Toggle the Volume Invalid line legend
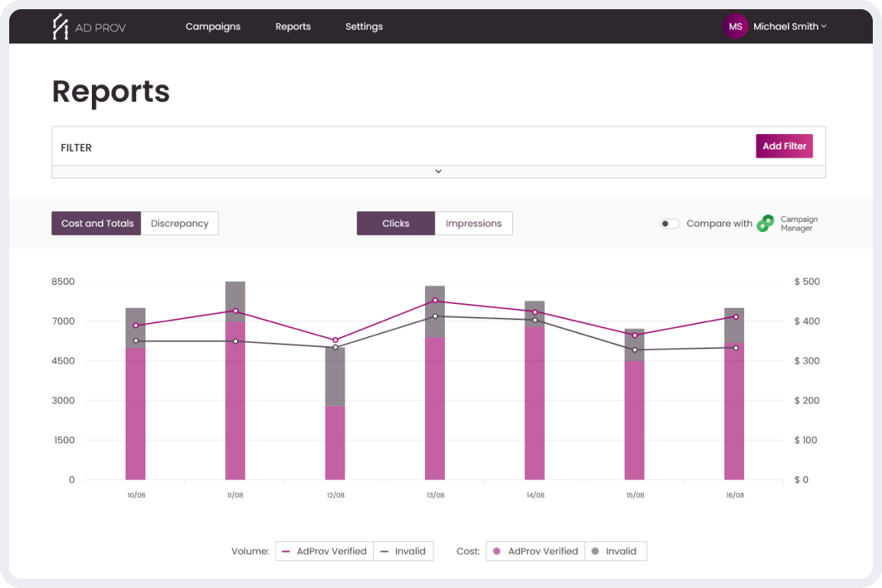882x588 pixels. pos(403,551)
